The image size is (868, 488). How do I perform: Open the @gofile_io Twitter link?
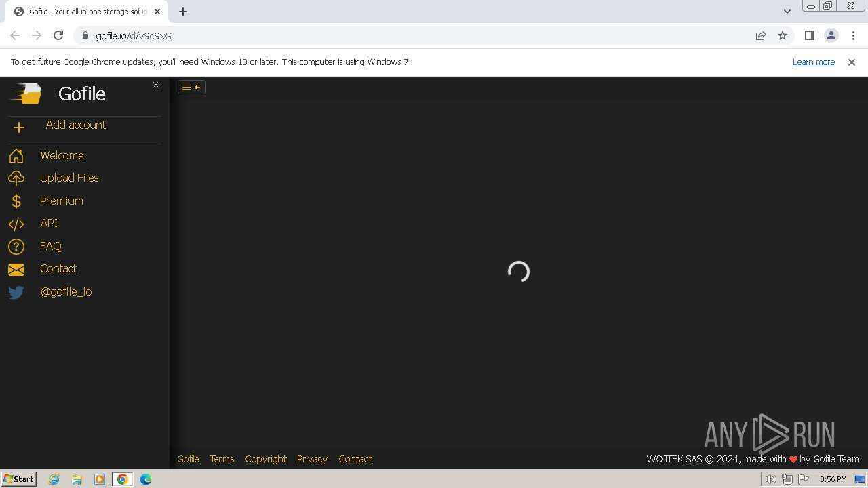pyautogui.click(x=66, y=291)
